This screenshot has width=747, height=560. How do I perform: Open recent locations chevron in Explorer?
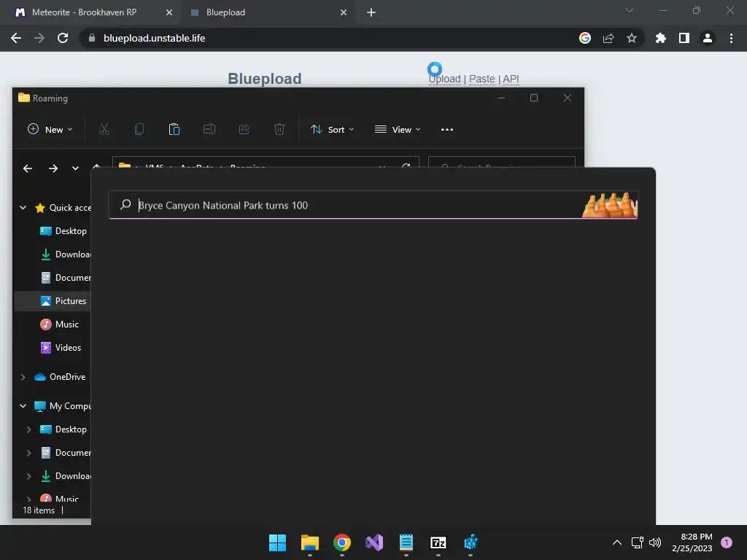pyautogui.click(x=75, y=168)
